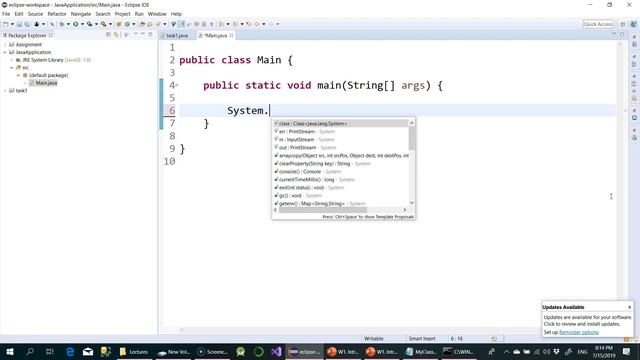Maximize the Package Explorer view
This screenshot has height=360, width=640.
click(150, 34)
